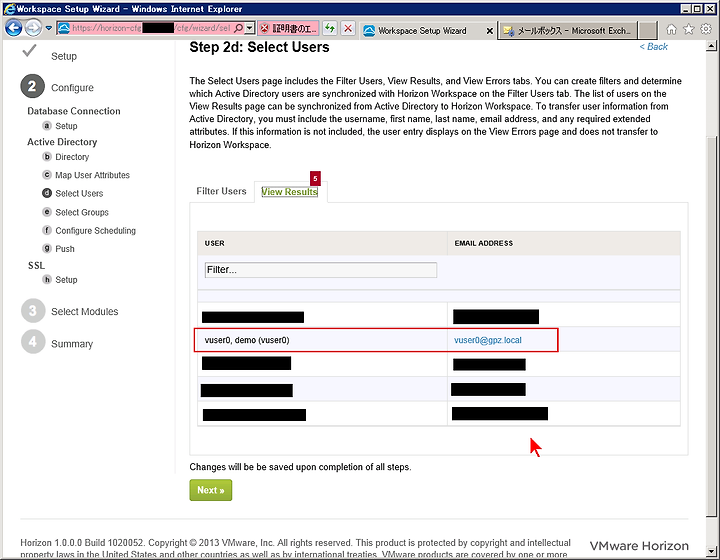Click the page scrollbar down arrow
Viewport: 720px width, 560px height.
[711, 551]
